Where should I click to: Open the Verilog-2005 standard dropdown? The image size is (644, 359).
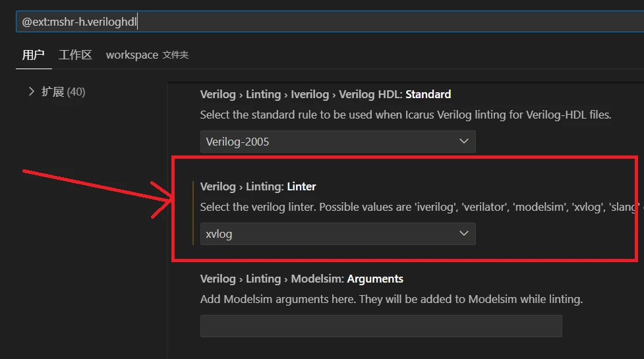[x=337, y=142]
